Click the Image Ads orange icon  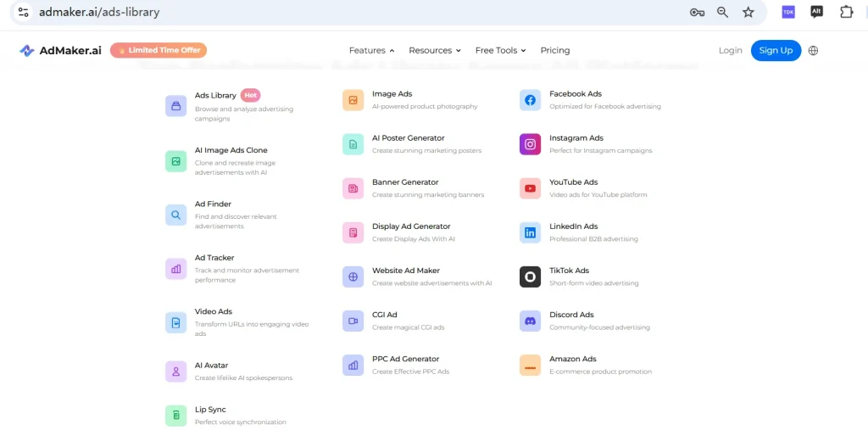(x=353, y=100)
